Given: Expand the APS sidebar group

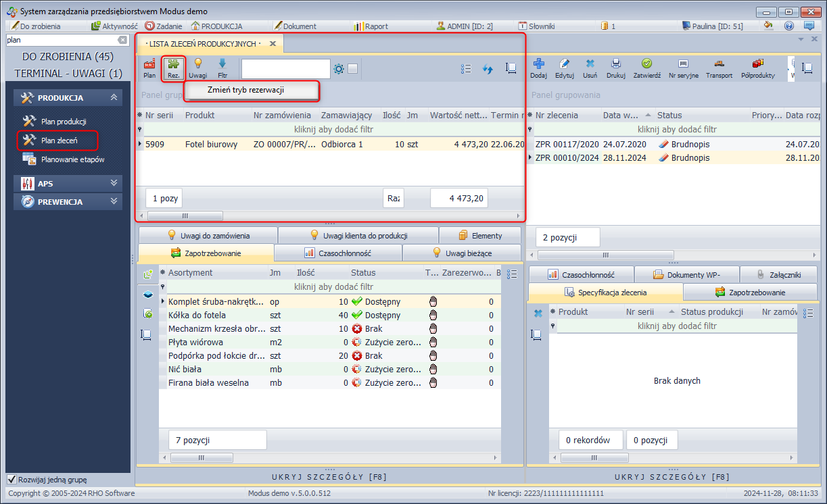Looking at the screenshot, I should pyautogui.click(x=114, y=183).
